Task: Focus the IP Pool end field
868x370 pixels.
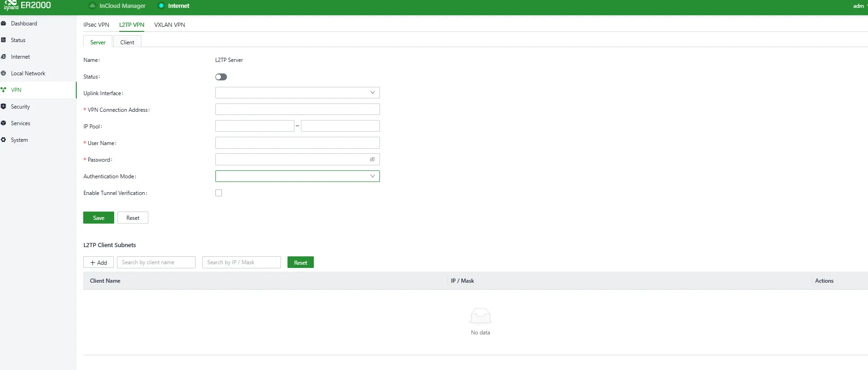Action: pos(340,126)
